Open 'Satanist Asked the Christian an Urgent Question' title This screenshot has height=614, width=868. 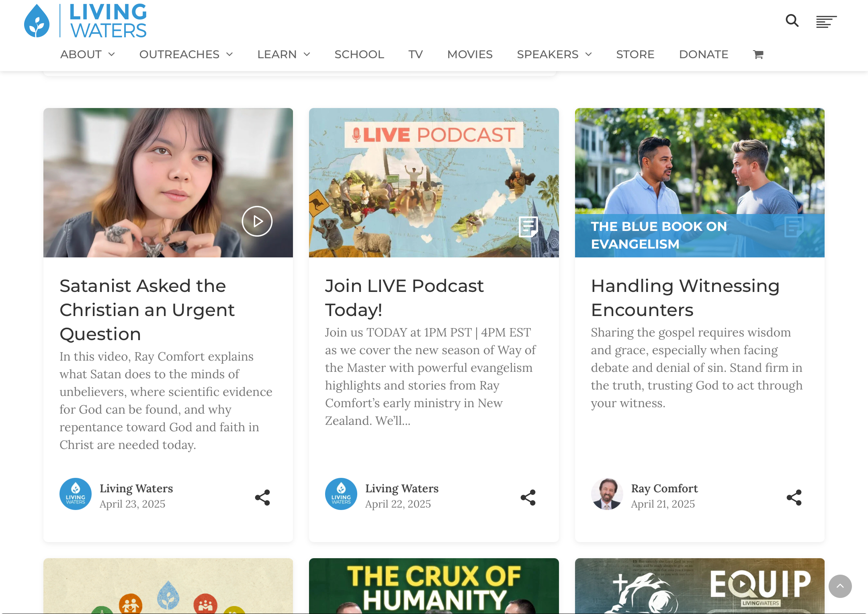coord(147,310)
